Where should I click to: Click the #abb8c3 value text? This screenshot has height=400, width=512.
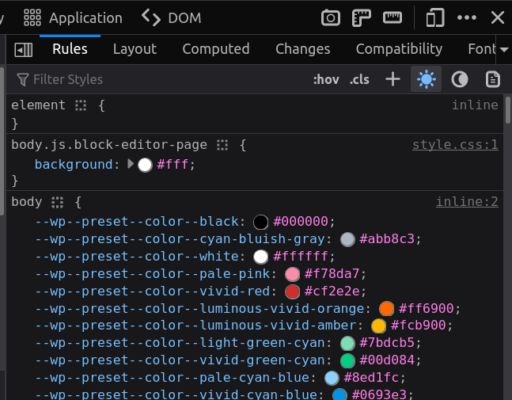pos(387,239)
